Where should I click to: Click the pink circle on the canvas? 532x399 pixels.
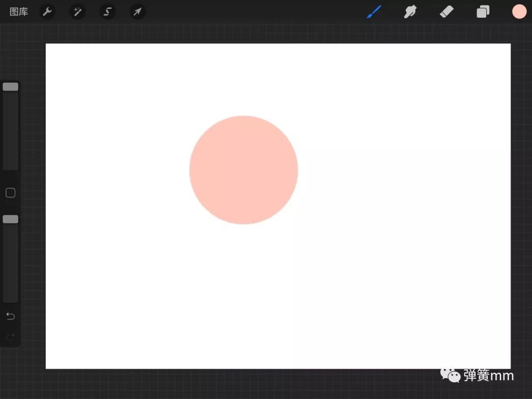click(244, 170)
